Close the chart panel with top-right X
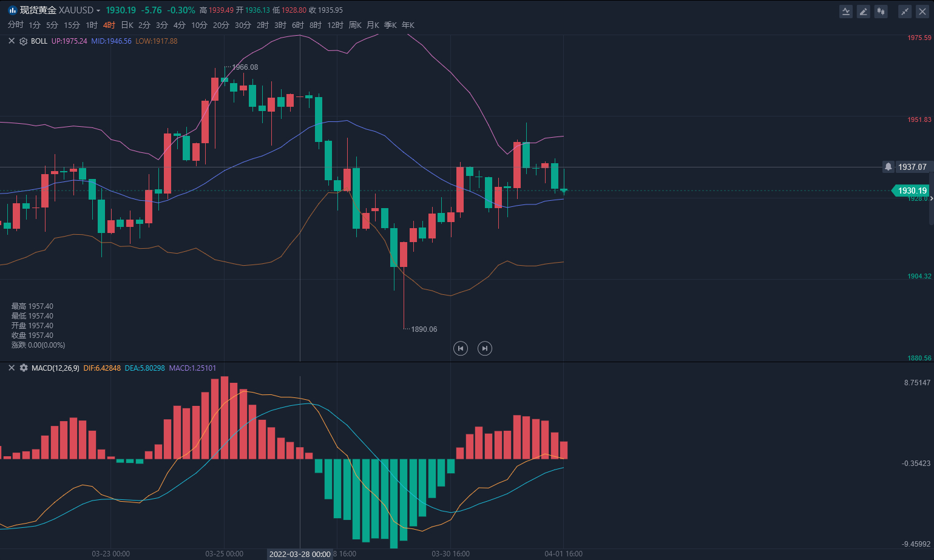 point(922,11)
